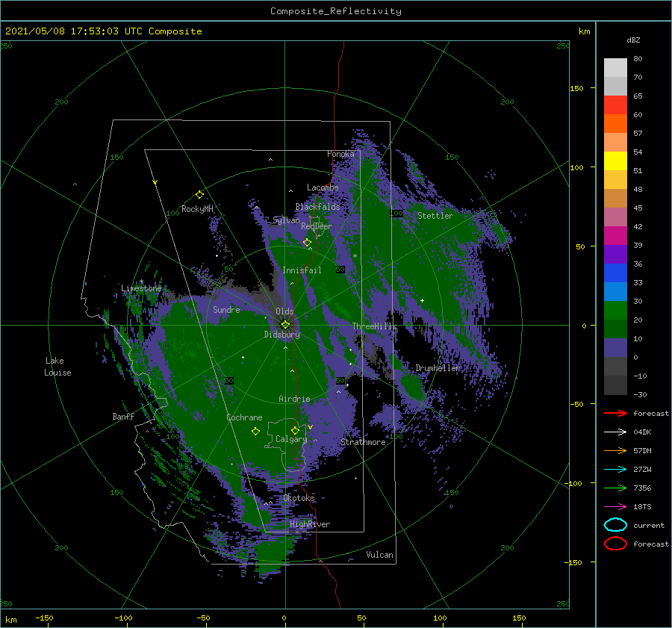Click the yellow radar-site diamond at Olds
This screenshot has width=672, height=628.
point(285,325)
